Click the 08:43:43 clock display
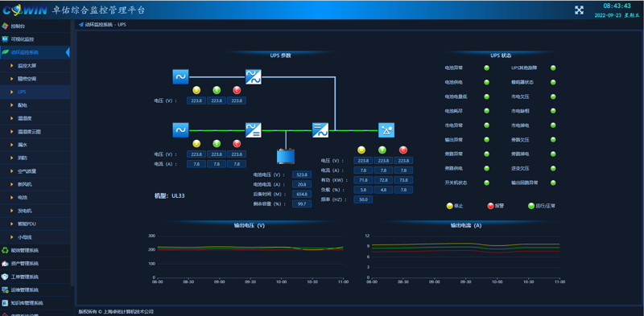644x316 pixels. click(x=617, y=6)
